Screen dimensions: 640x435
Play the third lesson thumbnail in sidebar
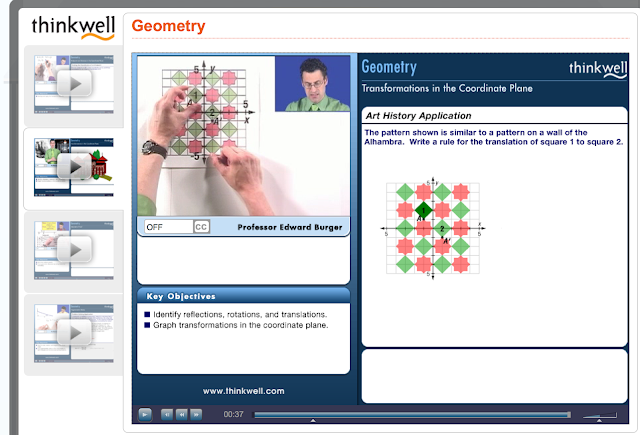click(x=74, y=250)
